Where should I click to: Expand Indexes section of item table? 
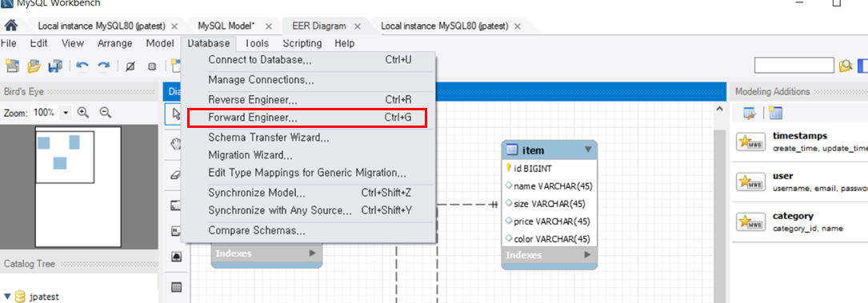coord(587,255)
